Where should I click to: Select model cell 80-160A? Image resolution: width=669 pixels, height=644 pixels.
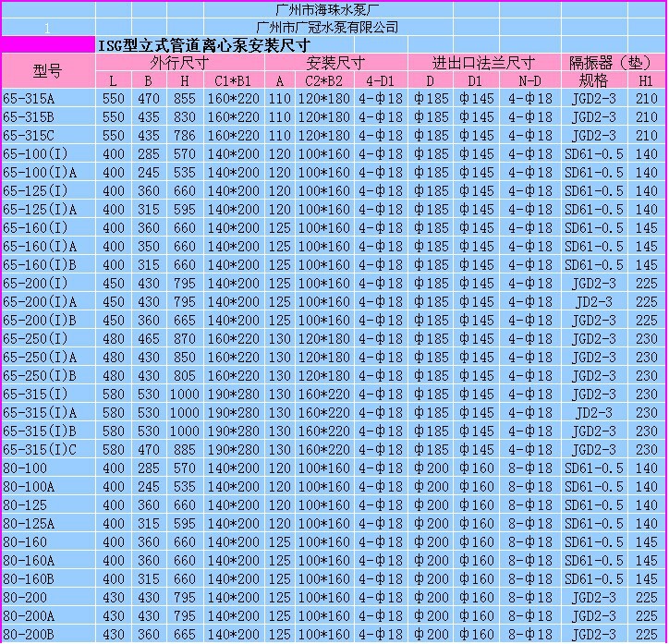pos(48,561)
